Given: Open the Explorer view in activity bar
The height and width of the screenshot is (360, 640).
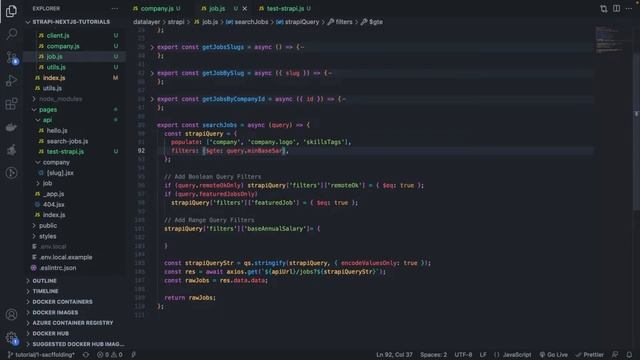Looking at the screenshot, I should click(11, 11).
